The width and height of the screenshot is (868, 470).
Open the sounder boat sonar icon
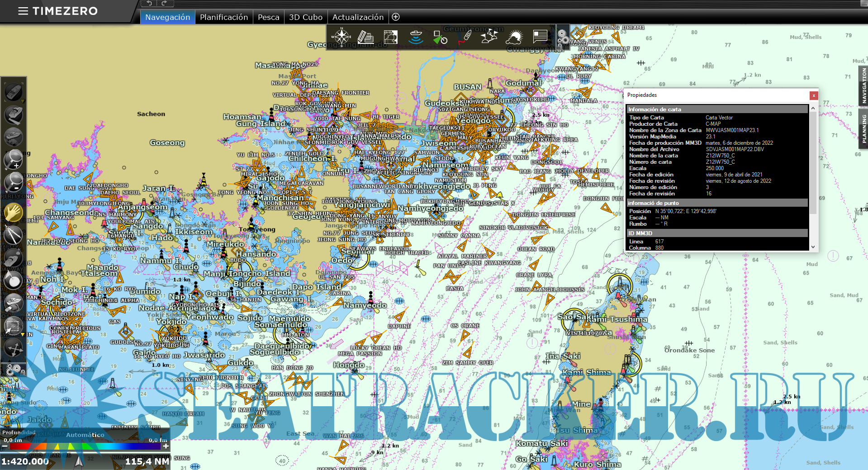(x=415, y=37)
